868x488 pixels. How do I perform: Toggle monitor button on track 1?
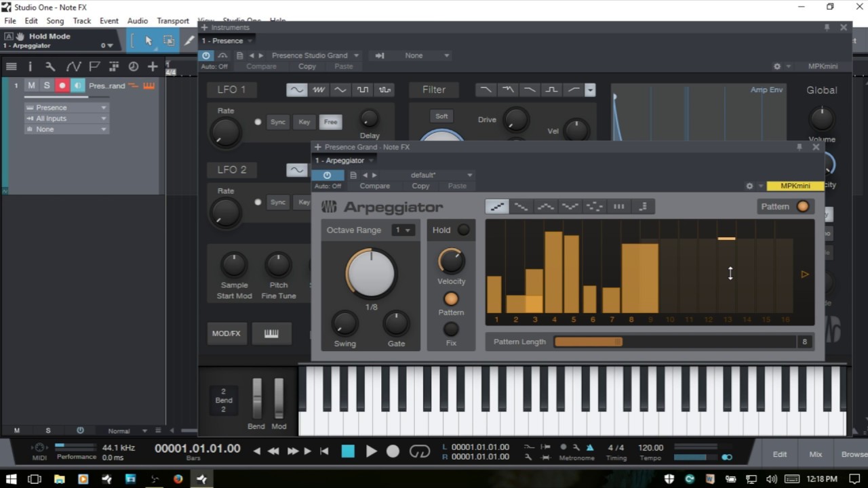point(78,85)
